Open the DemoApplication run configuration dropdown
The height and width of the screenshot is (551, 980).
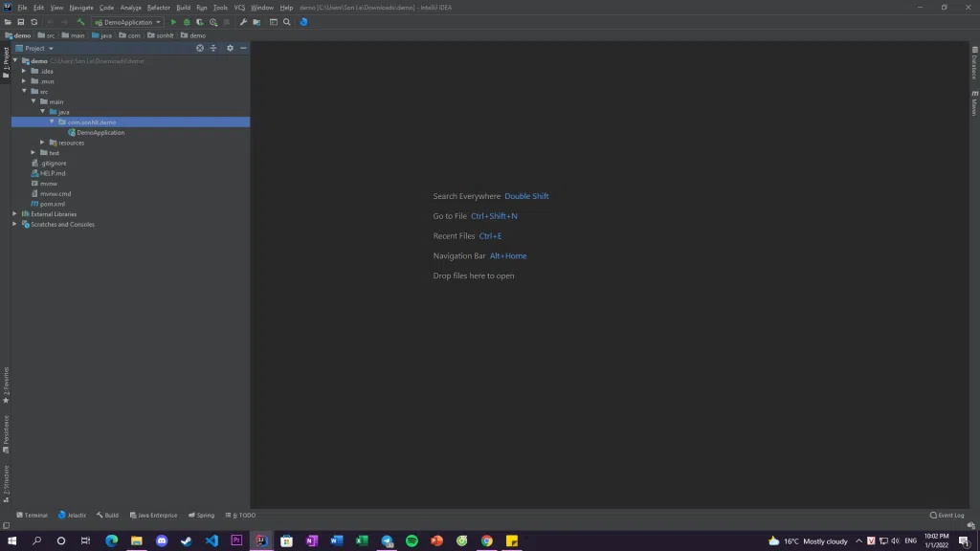[127, 22]
